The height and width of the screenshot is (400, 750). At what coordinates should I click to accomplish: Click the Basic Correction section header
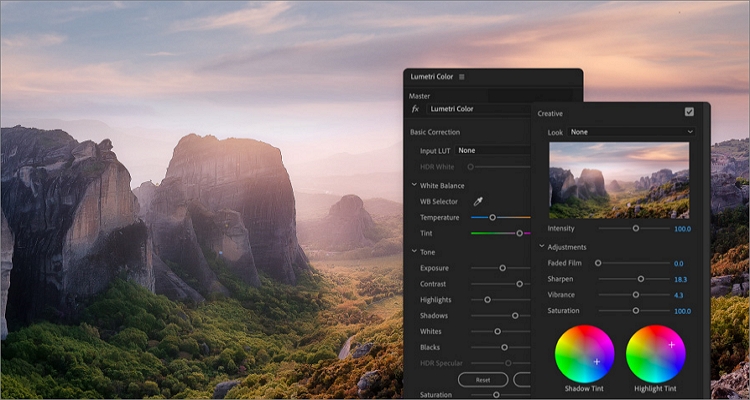click(435, 132)
